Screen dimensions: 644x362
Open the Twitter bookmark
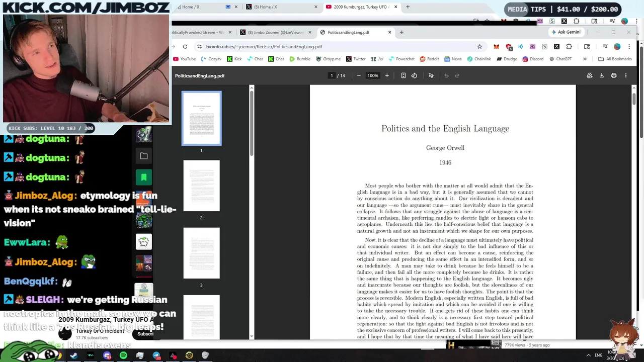click(x=356, y=59)
